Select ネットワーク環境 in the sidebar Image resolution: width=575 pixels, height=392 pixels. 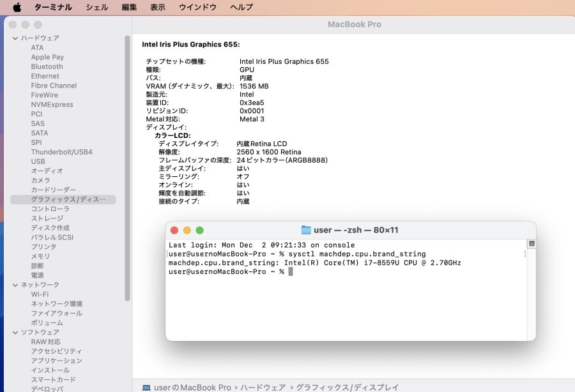(x=57, y=304)
